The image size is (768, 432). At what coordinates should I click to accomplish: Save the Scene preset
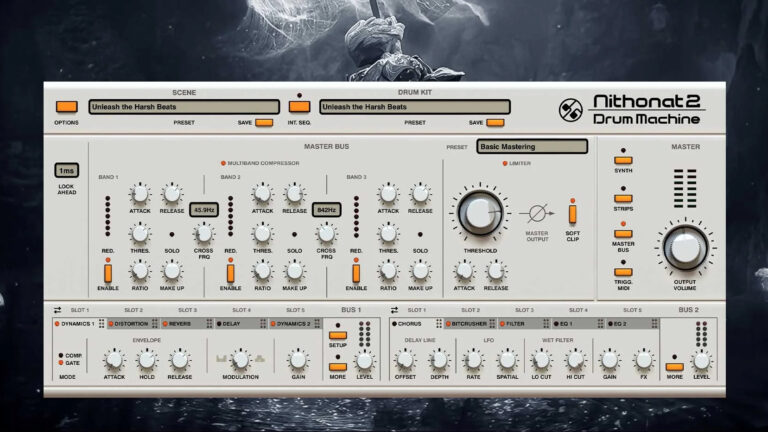point(264,122)
